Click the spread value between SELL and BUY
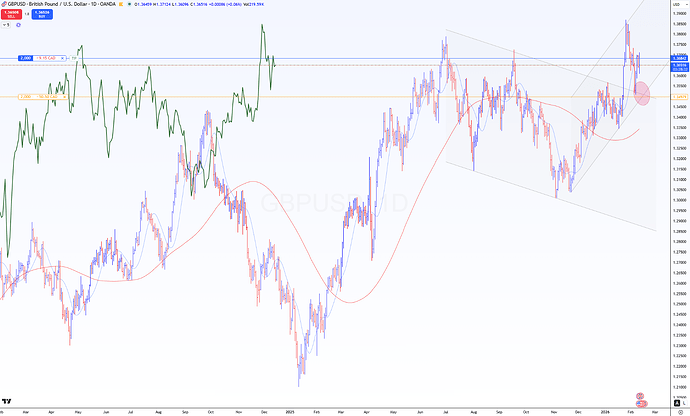The width and height of the screenshot is (690, 416). (x=27, y=14)
